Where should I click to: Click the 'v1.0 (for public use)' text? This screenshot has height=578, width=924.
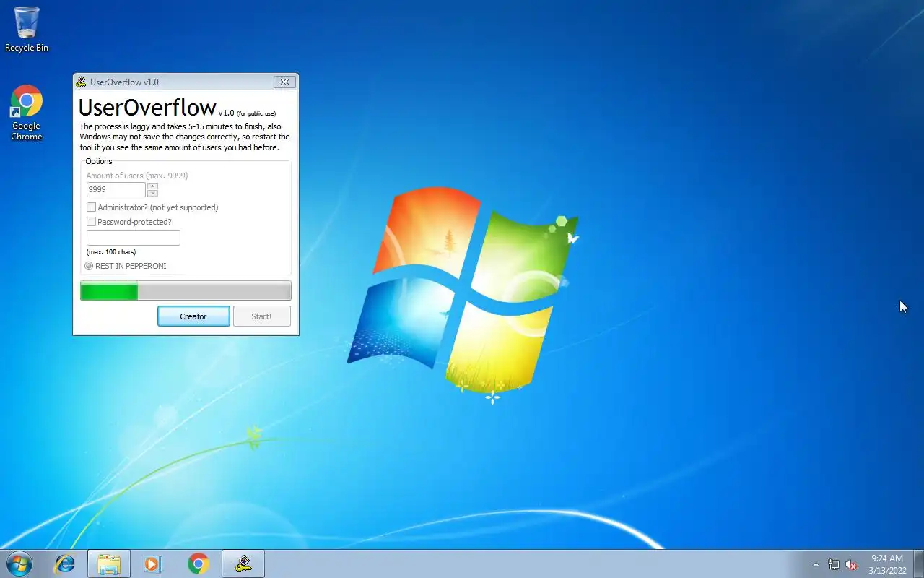[x=247, y=113]
